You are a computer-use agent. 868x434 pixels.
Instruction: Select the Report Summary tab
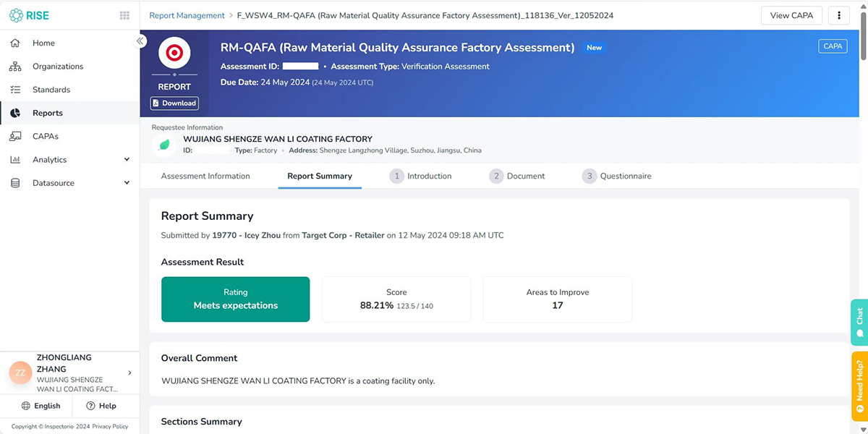coord(320,176)
